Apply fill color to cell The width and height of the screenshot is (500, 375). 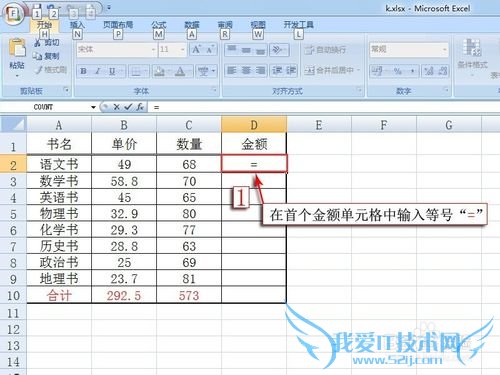159,71
